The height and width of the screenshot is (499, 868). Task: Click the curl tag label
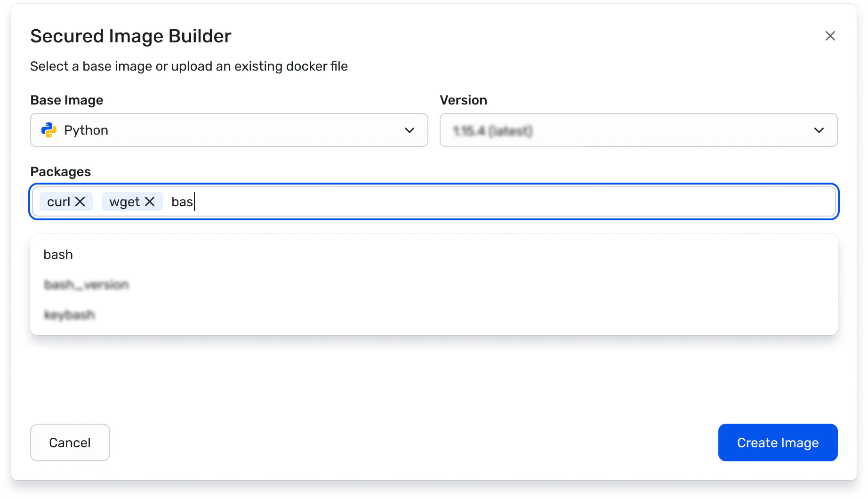click(58, 202)
